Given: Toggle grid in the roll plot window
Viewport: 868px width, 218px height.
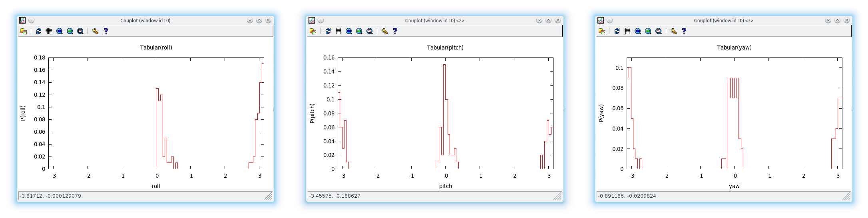Looking at the screenshot, I should coord(49,31).
